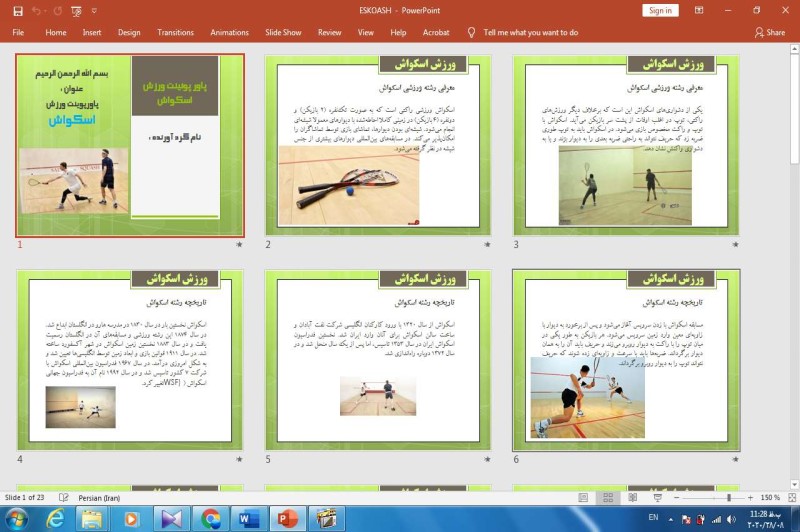800x532 pixels.
Task: Toggle Slide Sorter view button
Action: point(607,497)
